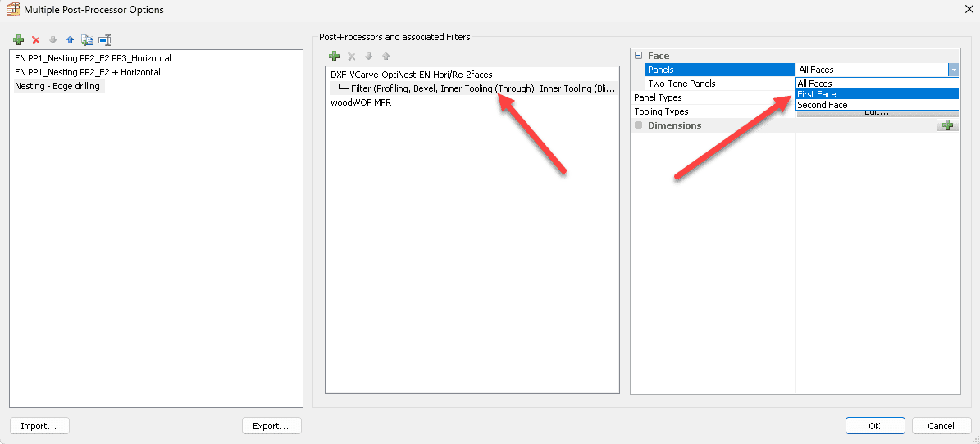The width and height of the screenshot is (980, 444).
Task: Delete the configuration with the red X icon
Action: 35,39
